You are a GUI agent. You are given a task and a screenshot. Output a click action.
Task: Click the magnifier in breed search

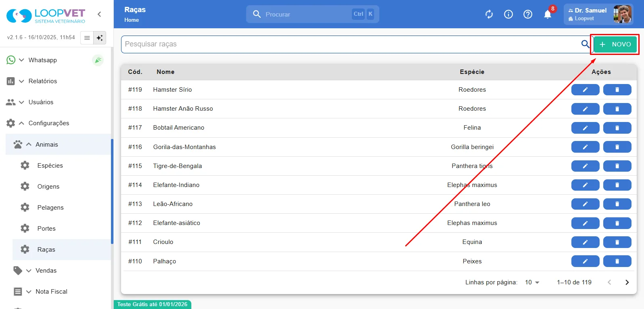coord(585,44)
